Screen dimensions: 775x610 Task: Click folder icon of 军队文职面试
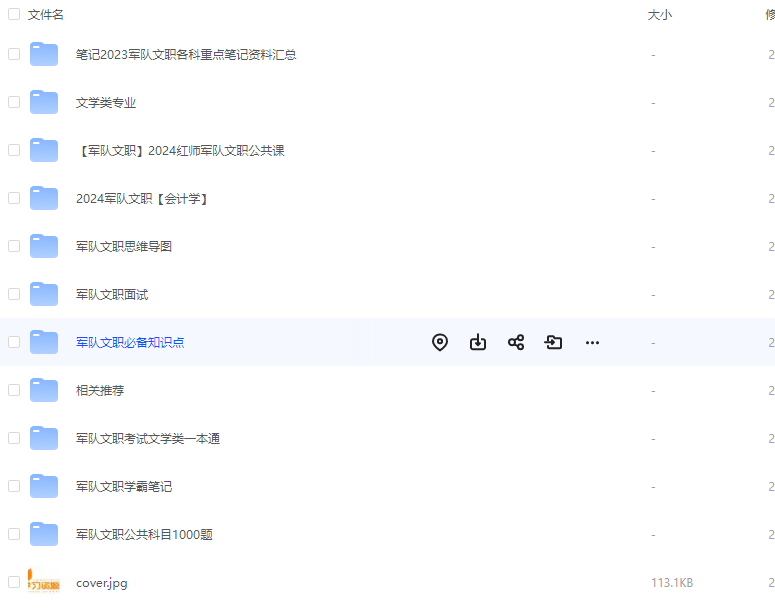[43, 294]
